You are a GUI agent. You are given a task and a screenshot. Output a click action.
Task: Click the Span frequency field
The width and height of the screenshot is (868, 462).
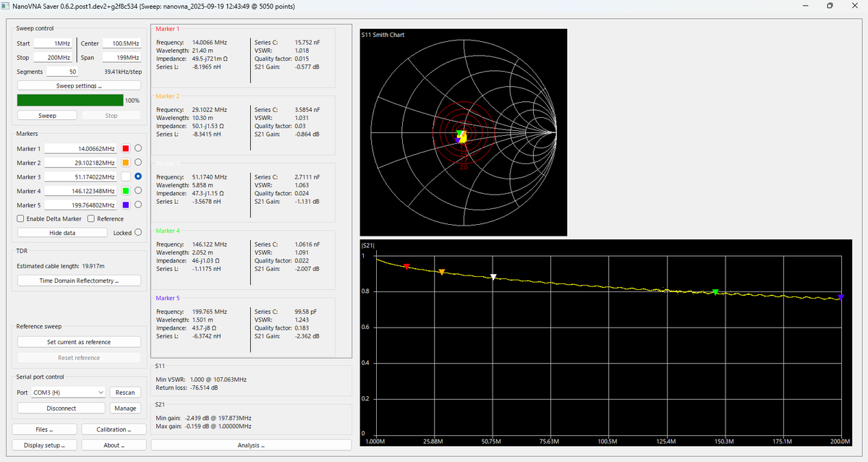pos(122,57)
